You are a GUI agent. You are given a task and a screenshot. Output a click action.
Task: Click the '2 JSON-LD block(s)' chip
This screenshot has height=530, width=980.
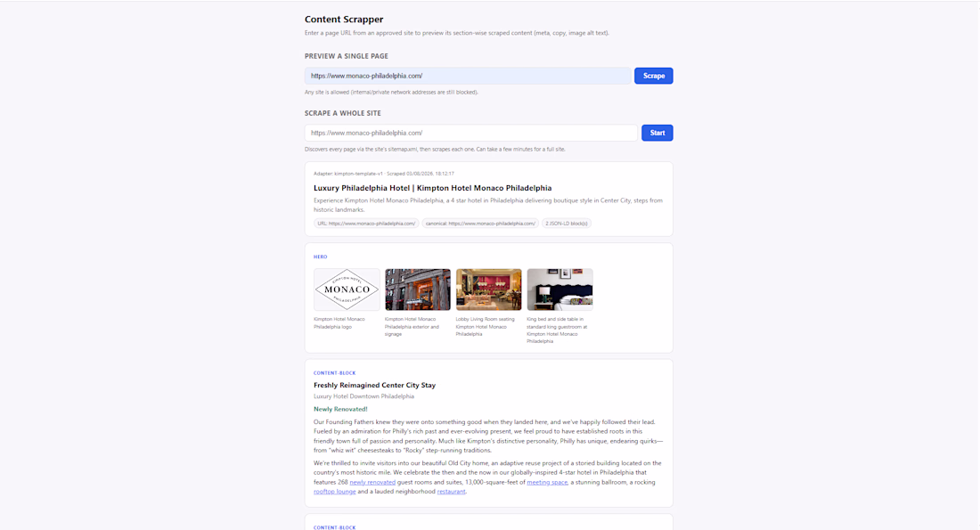[x=567, y=223]
